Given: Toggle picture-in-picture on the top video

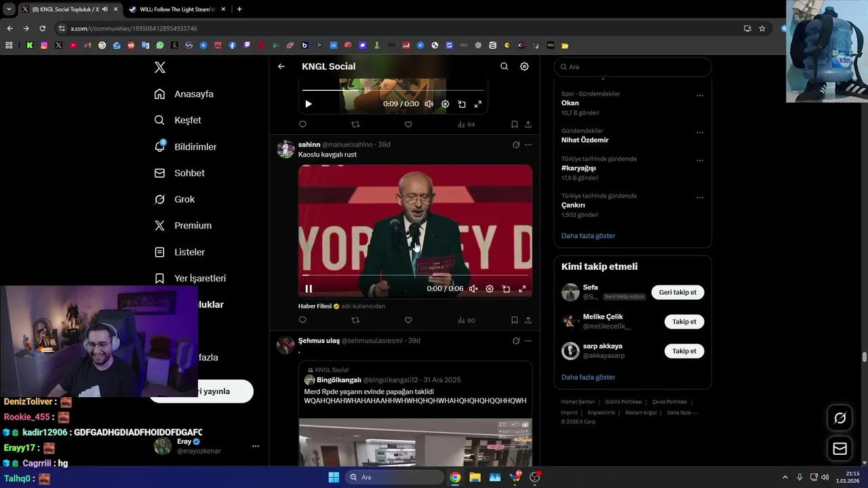Looking at the screenshot, I should pyautogui.click(x=462, y=104).
